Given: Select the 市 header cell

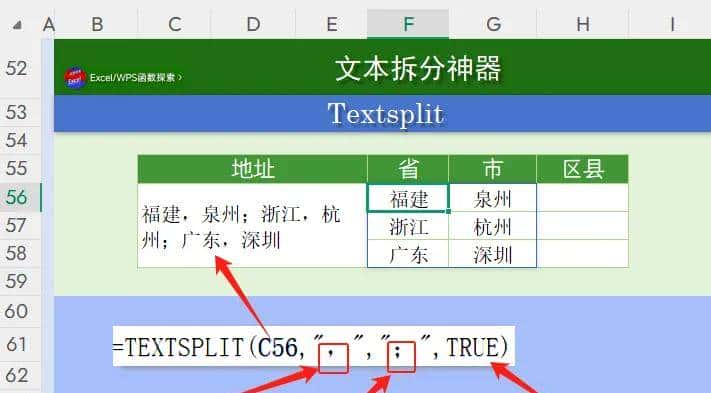Looking at the screenshot, I should click(x=493, y=169).
